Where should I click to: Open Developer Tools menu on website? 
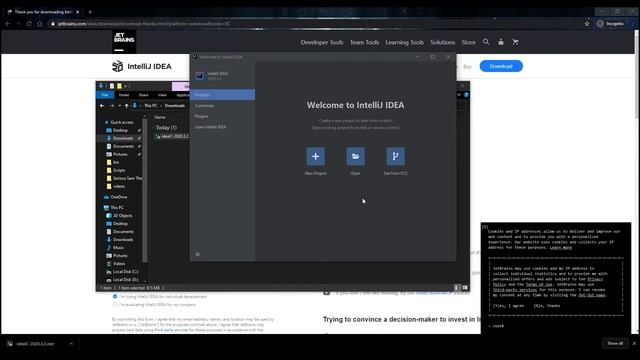[x=322, y=42]
